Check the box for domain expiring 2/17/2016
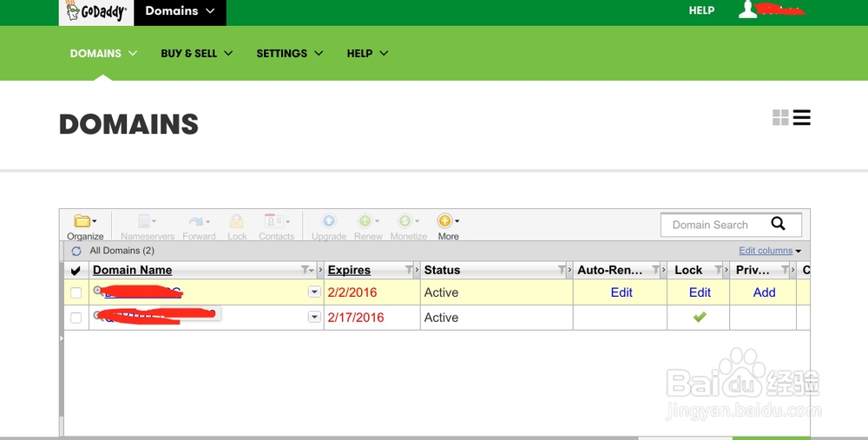868x440 pixels. pyautogui.click(x=76, y=318)
